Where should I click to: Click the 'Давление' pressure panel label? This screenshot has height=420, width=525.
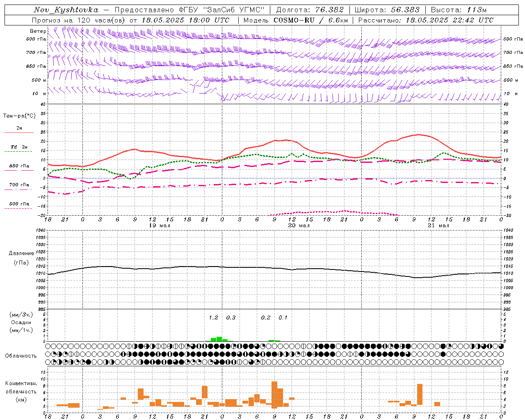tap(21, 253)
